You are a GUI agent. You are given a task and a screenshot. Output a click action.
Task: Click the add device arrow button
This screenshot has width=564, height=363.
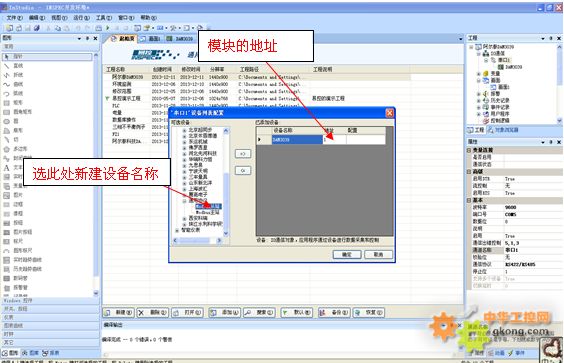click(x=243, y=154)
